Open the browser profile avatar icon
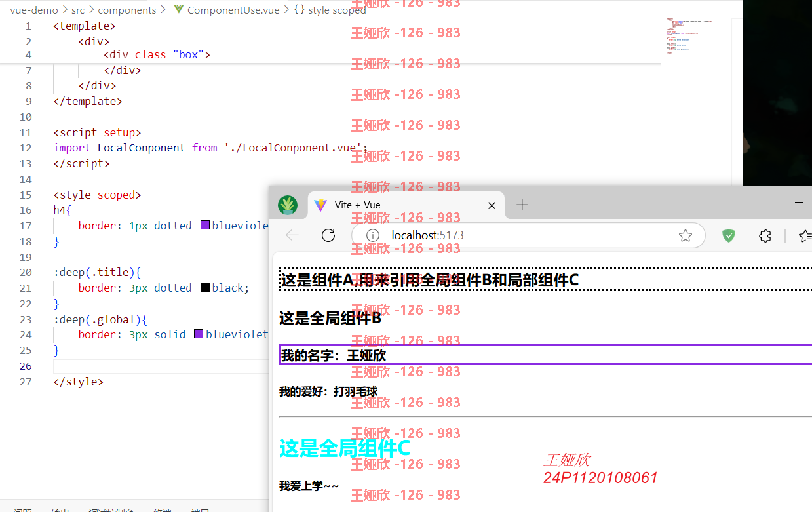Screen dimensions: 812x512 click(288, 205)
